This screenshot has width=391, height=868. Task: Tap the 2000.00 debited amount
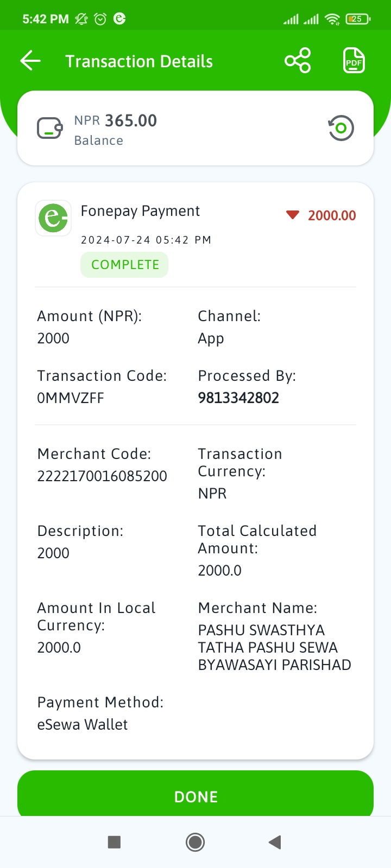point(332,215)
